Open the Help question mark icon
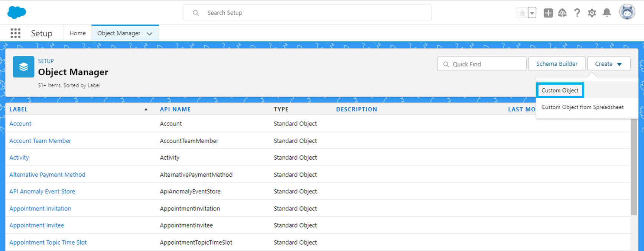Screen dimensions: 644x251 577,13
